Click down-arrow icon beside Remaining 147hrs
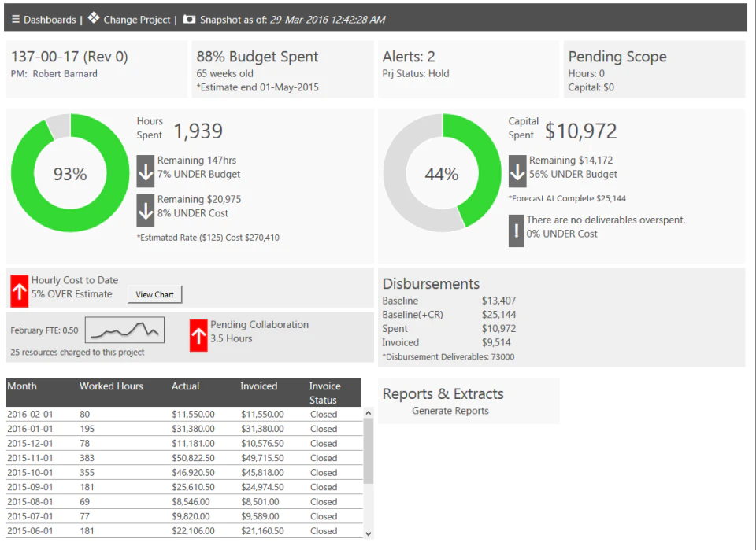 point(146,171)
